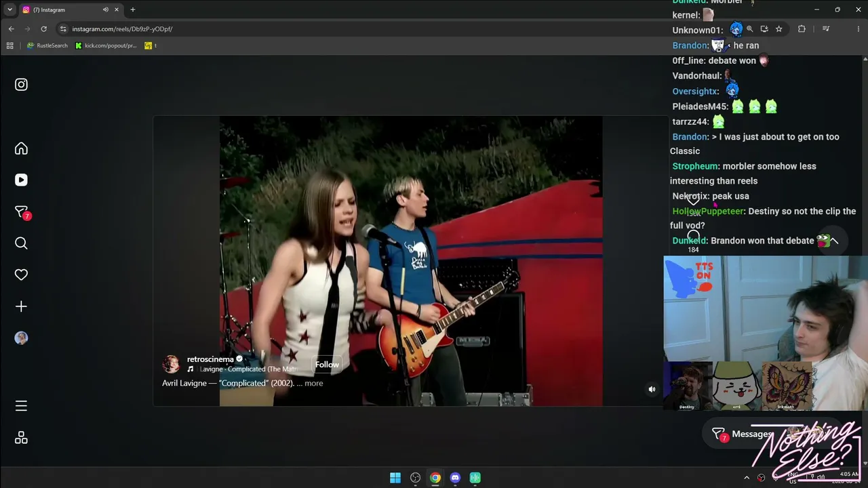868x488 pixels.
Task: Create a new post with plus icon
Action: [x=21, y=306]
